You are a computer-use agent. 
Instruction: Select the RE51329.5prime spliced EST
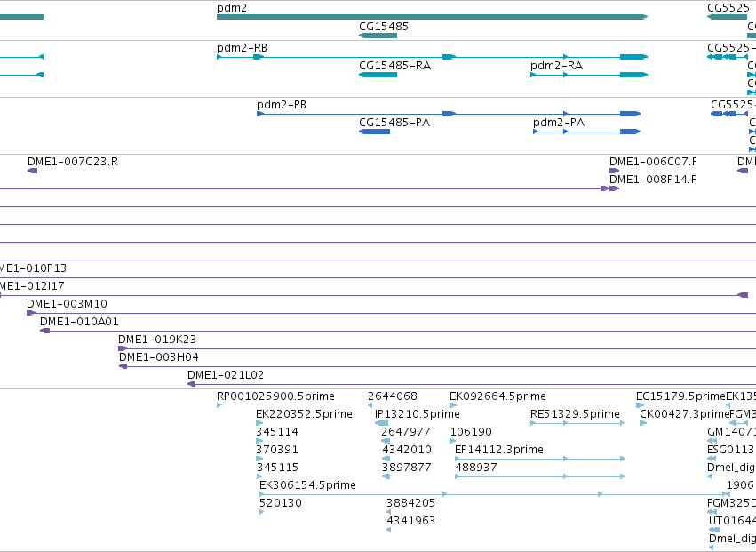(x=577, y=423)
